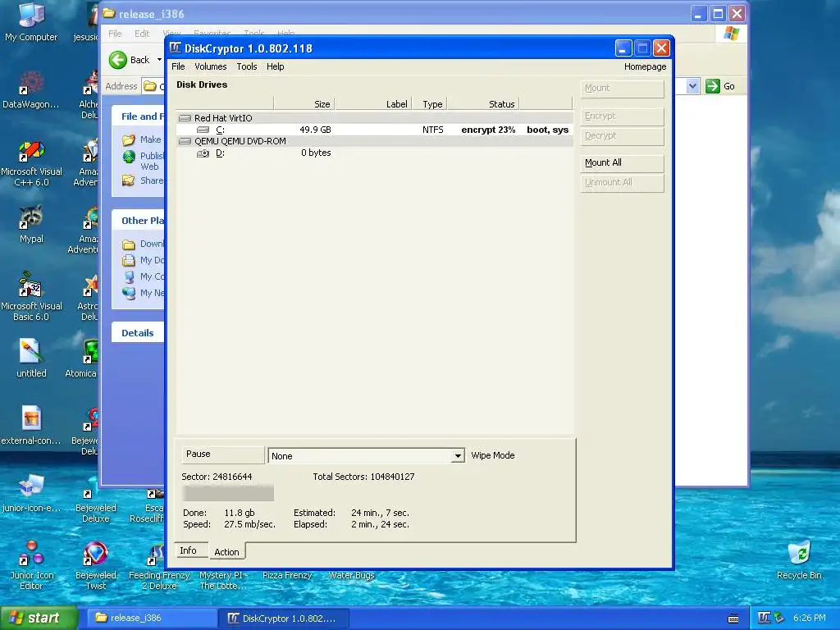Open Edit menu in release_i386 window
840x630 pixels.
click(x=142, y=33)
